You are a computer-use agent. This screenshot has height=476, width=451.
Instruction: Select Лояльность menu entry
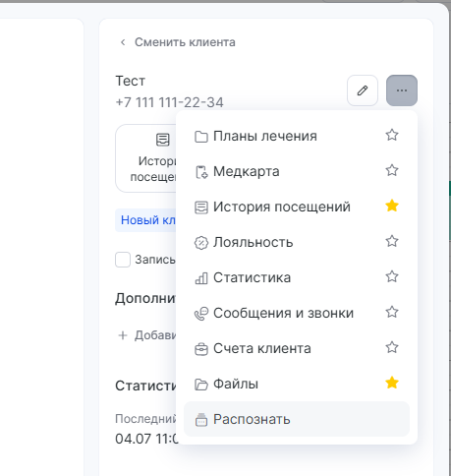coord(297,242)
